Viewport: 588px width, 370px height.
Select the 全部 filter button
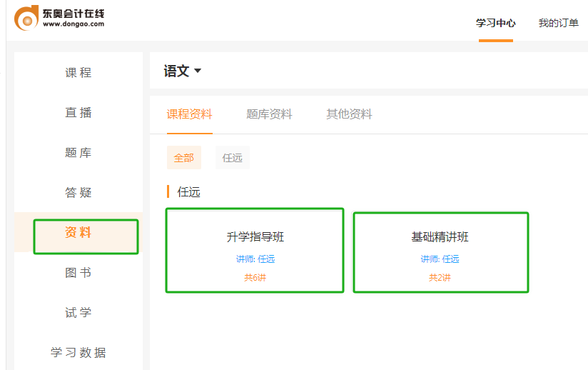[x=184, y=158]
